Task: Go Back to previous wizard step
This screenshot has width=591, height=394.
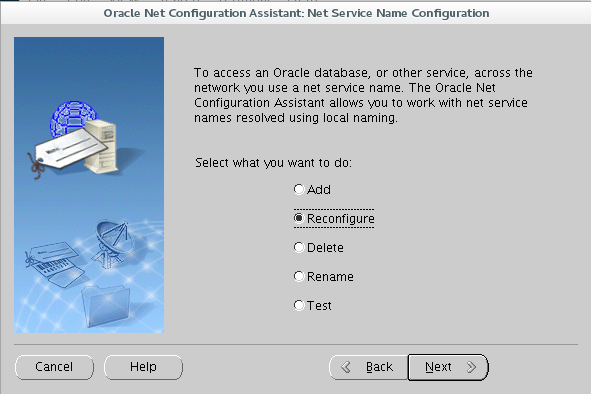Action: (x=368, y=367)
